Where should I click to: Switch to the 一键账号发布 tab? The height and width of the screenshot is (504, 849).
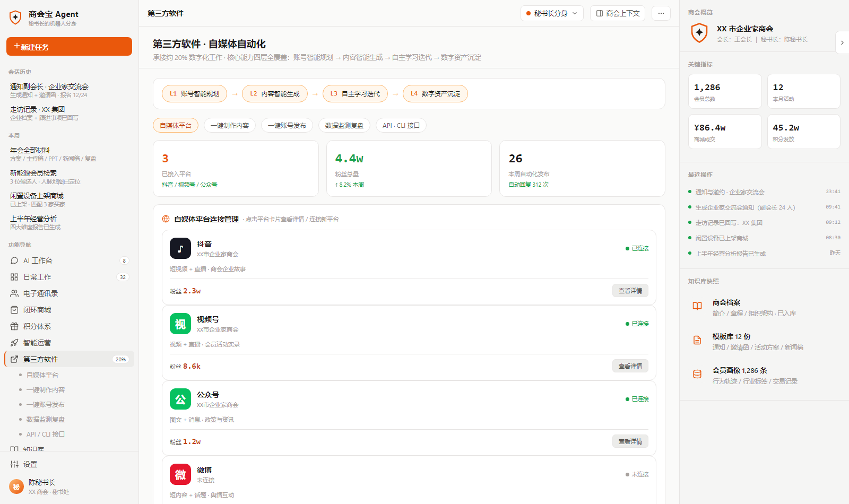coord(287,125)
